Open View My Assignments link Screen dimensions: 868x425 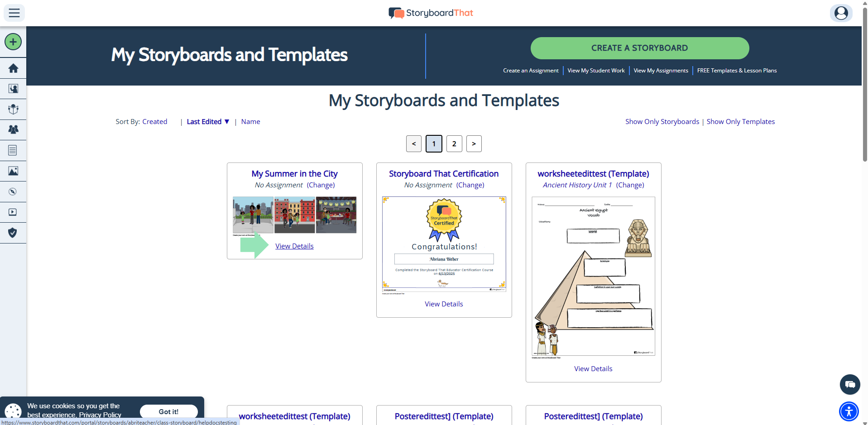[x=661, y=71]
